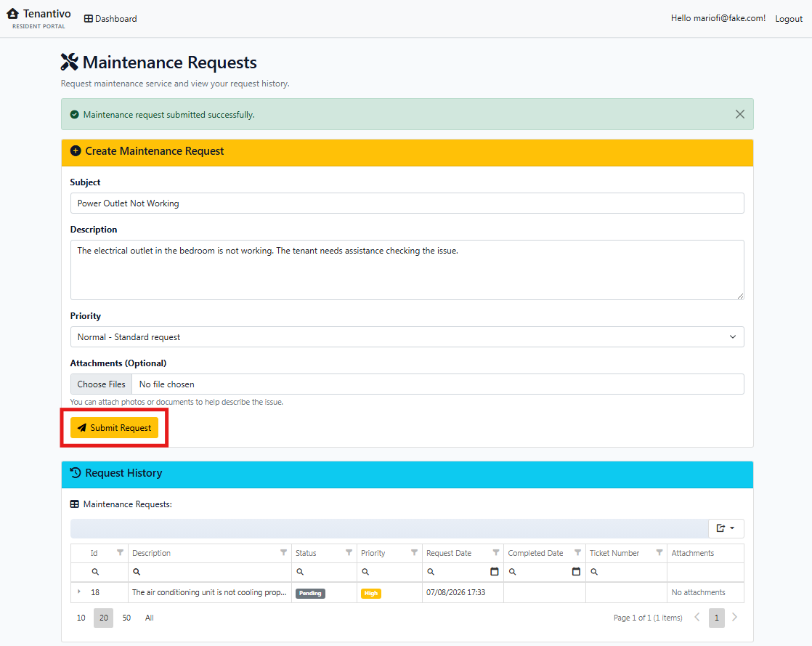Click the Status search filter field
812x646 pixels.
coord(324,572)
